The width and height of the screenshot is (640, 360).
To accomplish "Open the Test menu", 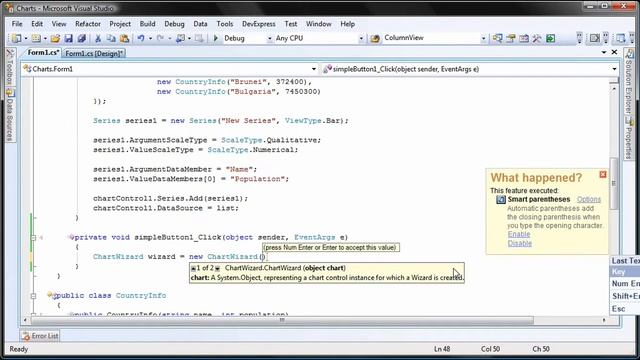I will point(291,24).
